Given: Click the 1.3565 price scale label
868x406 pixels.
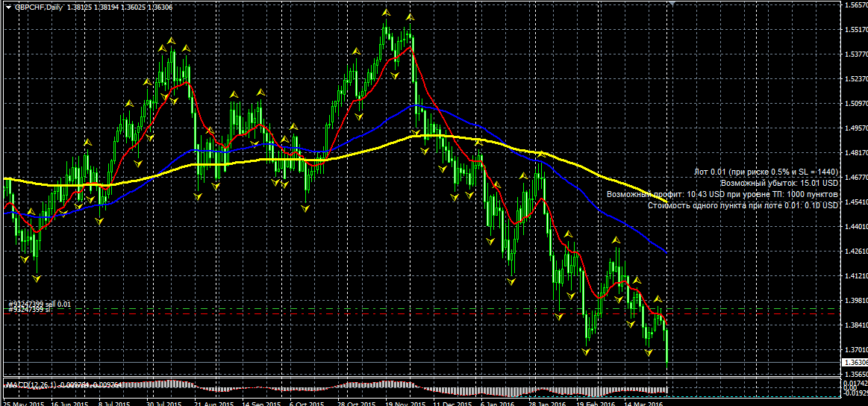Looking at the screenshot, I should pos(856,375).
